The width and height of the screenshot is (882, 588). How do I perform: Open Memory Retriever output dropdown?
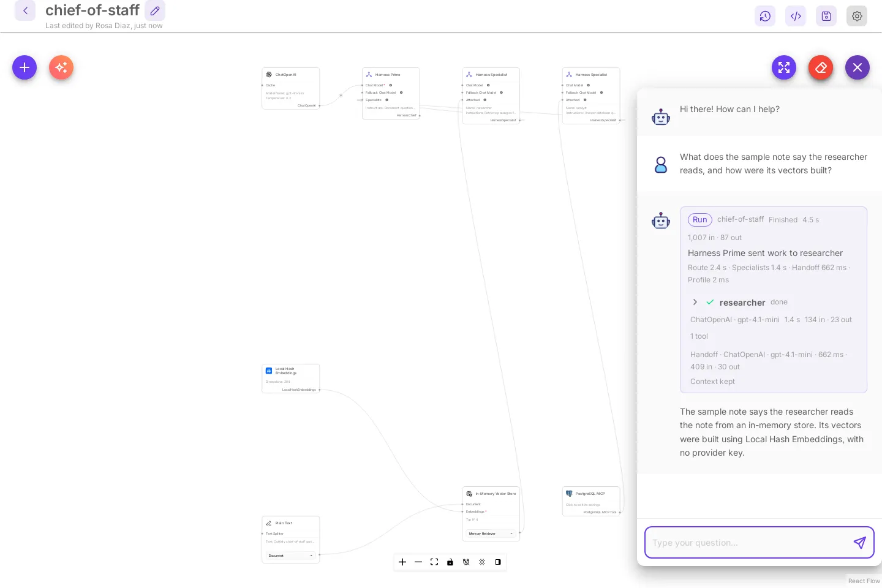[x=491, y=533]
